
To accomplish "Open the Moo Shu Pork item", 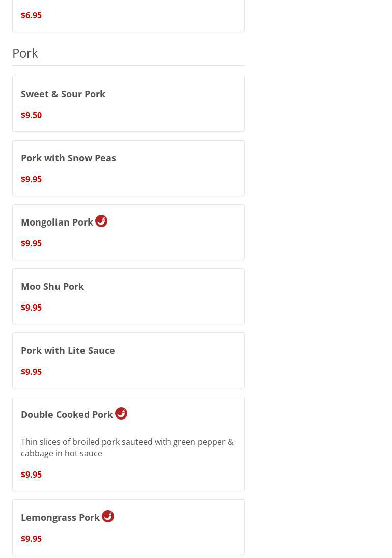I will 52,286.
